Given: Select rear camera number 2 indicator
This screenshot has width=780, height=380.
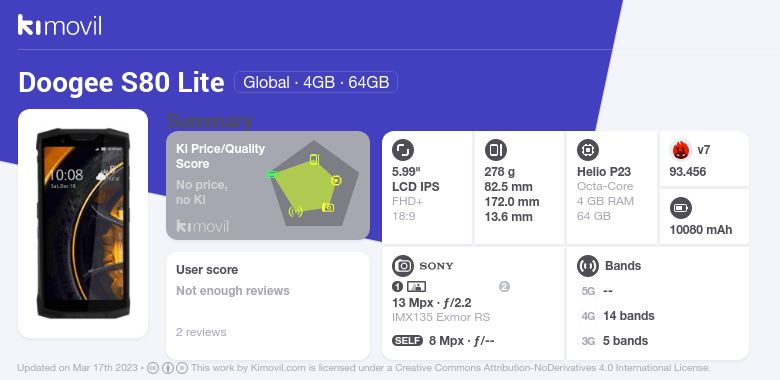Looking at the screenshot, I should pyautogui.click(x=504, y=286).
